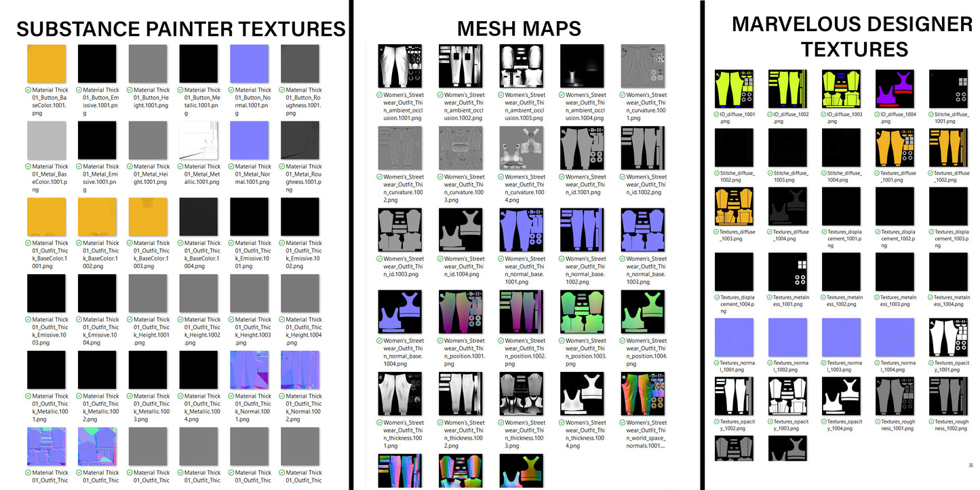
Task: Click the Metal_Height.1001.png thumbnail
Action: pyautogui.click(x=149, y=140)
